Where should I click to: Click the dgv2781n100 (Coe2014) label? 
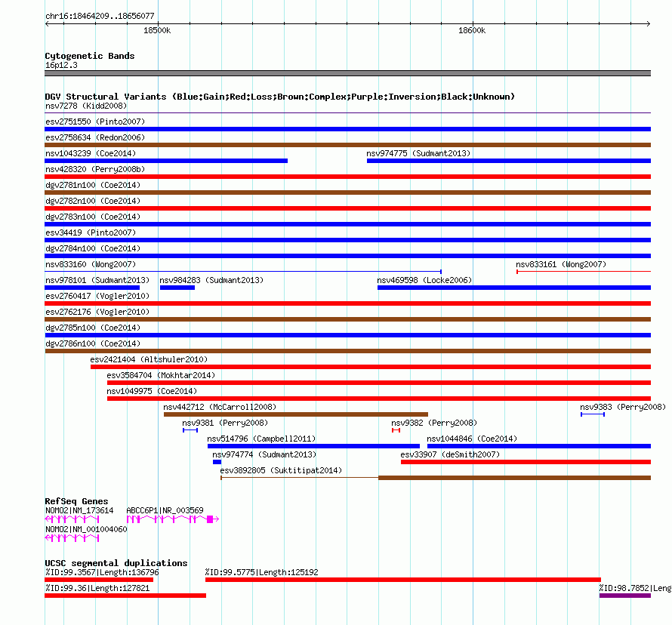click(93, 185)
